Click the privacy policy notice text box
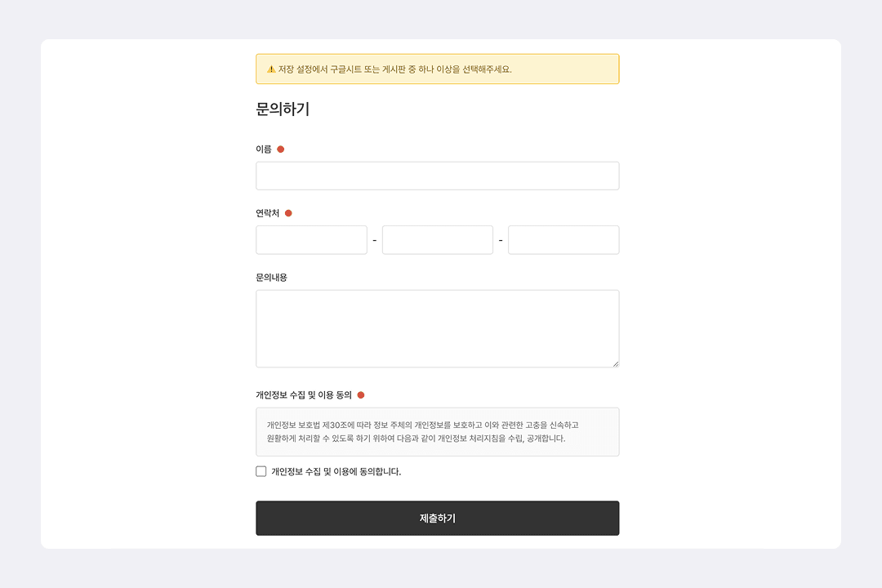882x588 pixels. pyautogui.click(x=437, y=431)
